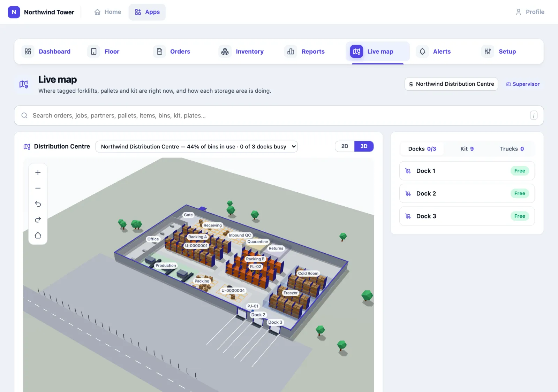Click the Cold Room label on map
This screenshot has height=392, width=558.
[308, 274]
